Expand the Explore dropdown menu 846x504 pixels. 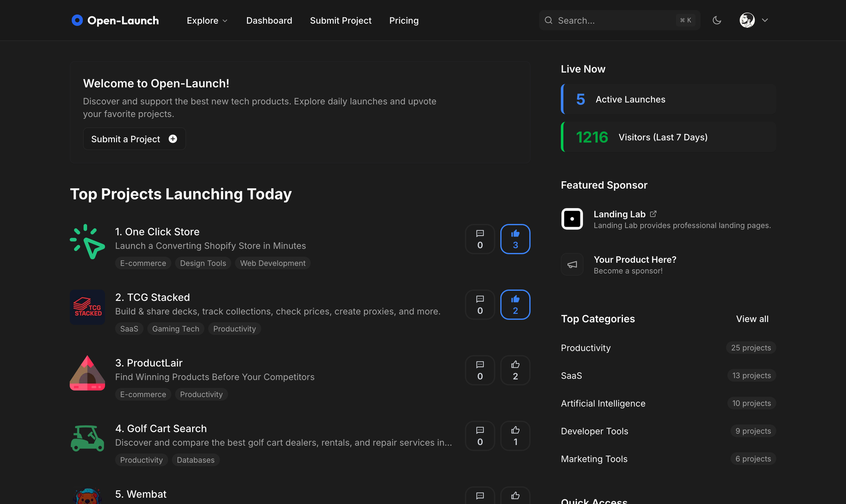[207, 21]
